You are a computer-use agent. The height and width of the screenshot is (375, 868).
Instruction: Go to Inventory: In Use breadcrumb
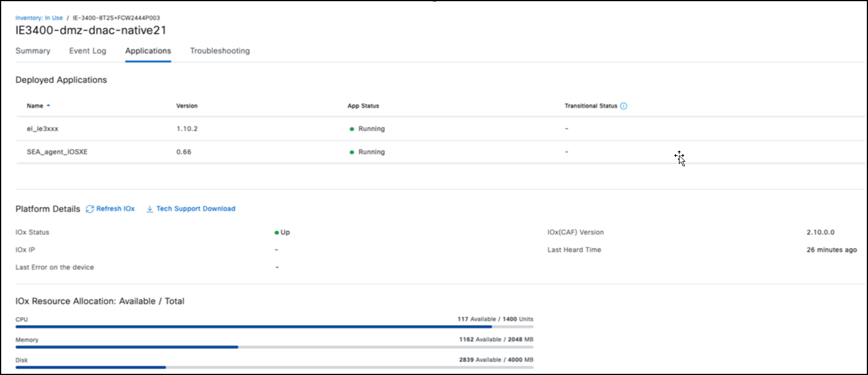tap(39, 18)
